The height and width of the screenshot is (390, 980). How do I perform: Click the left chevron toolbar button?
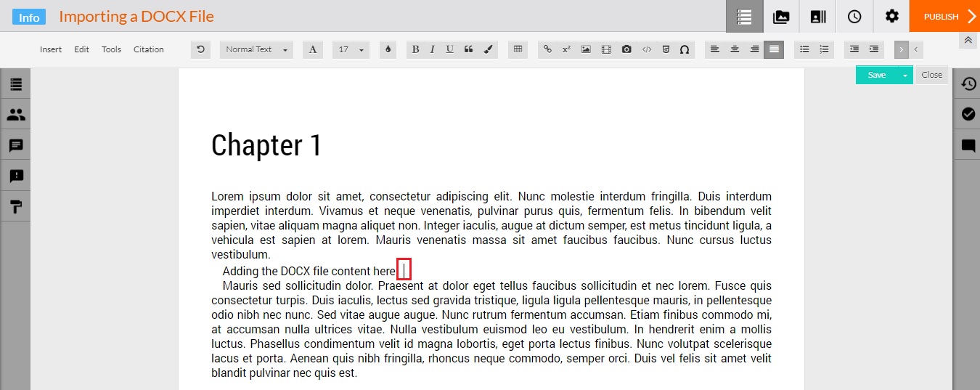(x=916, y=49)
